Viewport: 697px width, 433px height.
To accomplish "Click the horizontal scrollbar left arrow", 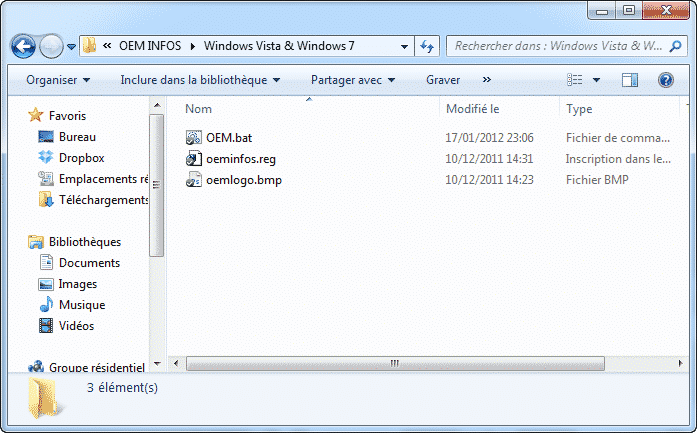I will pyautogui.click(x=176, y=364).
